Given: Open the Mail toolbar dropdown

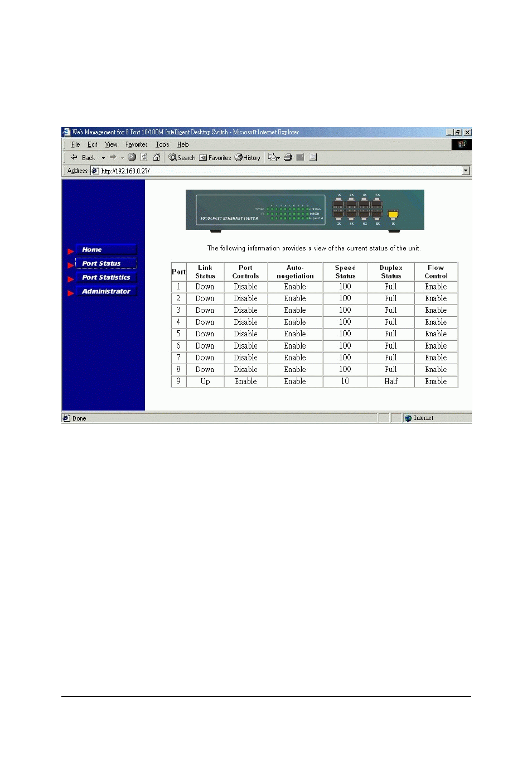Looking at the screenshot, I should [274, 157].
